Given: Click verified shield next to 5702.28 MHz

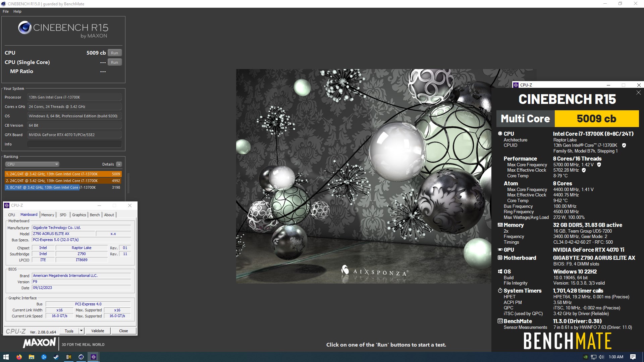Looking at the screenshot, I should pos(584,170).
